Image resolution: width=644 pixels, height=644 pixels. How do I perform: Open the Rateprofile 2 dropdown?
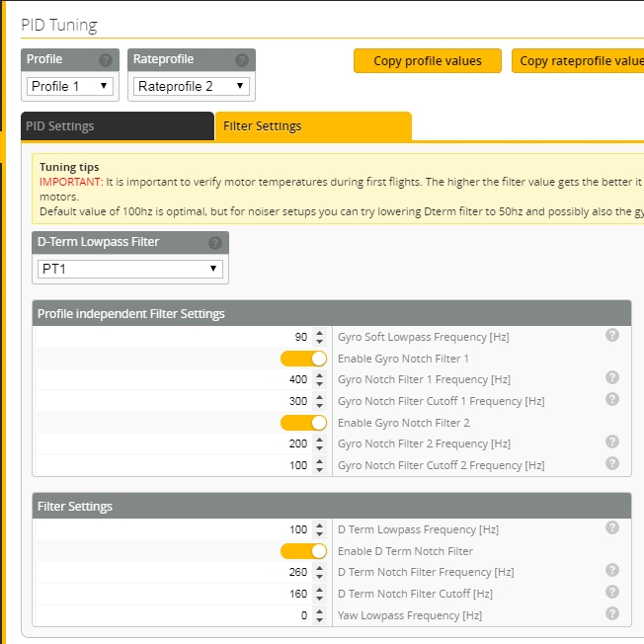192,86
